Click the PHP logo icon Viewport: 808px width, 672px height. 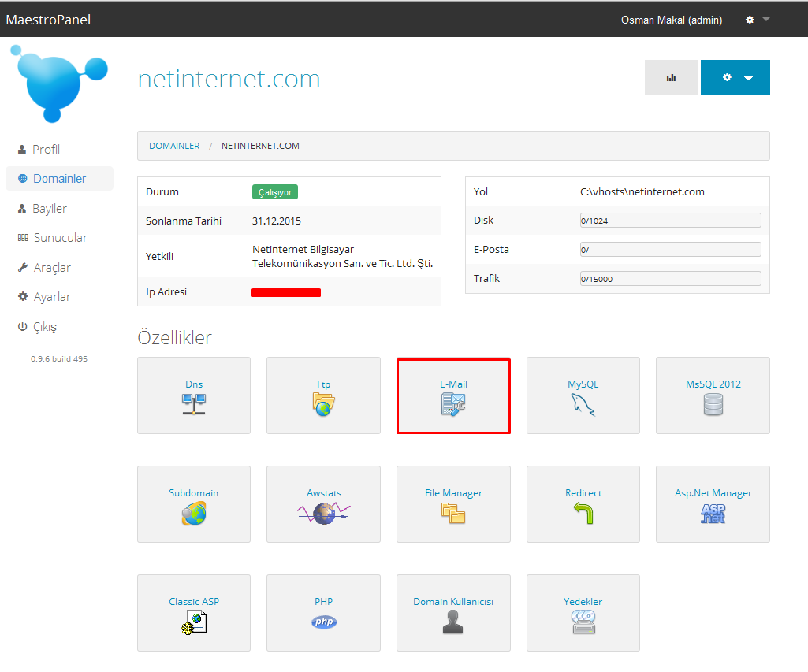(x=323, y=622)
